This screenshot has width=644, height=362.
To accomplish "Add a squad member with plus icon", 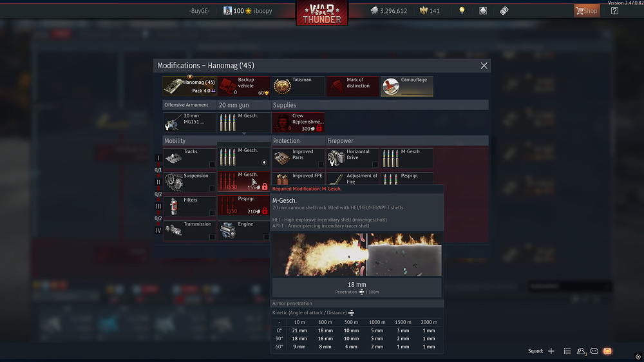I will coord(551,351).
